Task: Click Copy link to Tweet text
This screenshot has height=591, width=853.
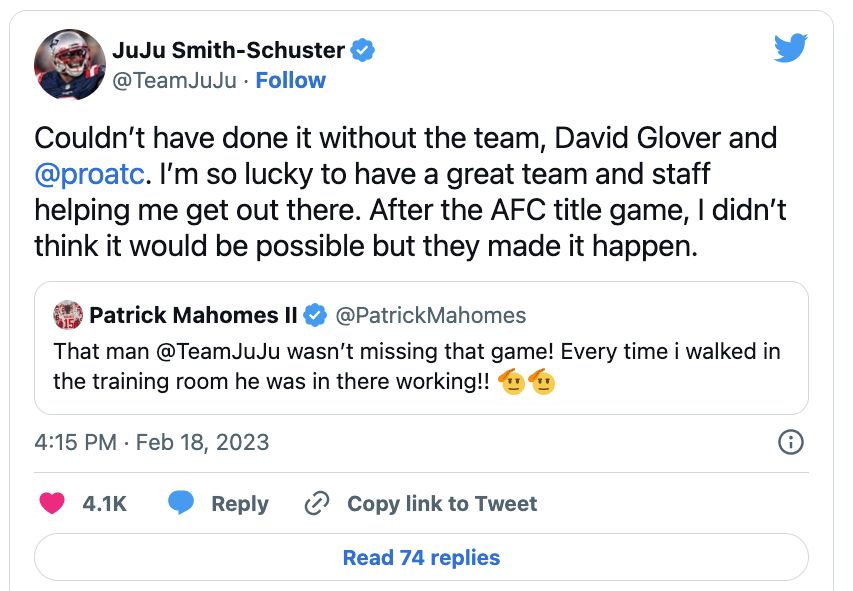Action: 442,503
